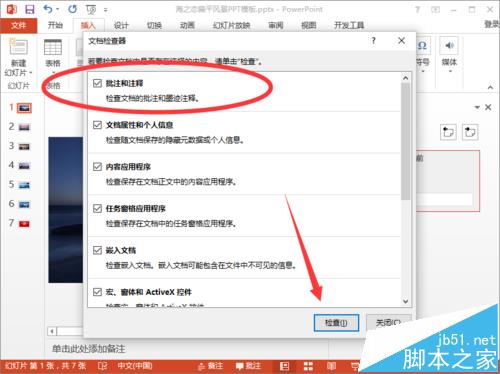The height and width of the screenshot is (374, 500).
Task: Click the spell check icon in status bar
Action: pos(103,366)
